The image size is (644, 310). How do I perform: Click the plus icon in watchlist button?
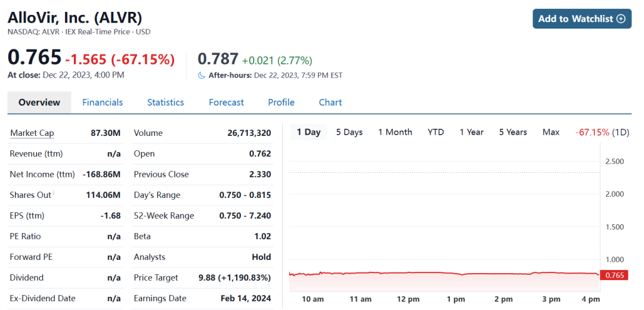tap(621, 18)
